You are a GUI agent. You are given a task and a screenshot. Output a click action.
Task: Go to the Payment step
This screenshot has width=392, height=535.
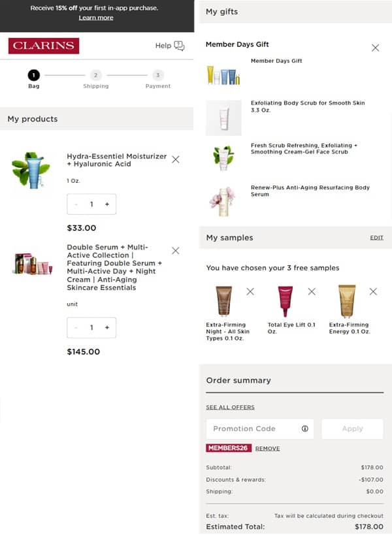pyautogui.click(x=158, y=79)
